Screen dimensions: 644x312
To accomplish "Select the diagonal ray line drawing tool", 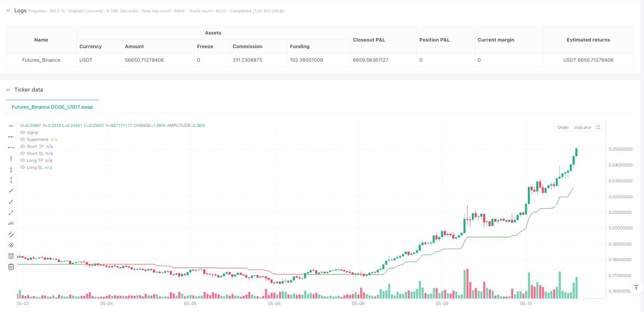I will click(11, 202).
